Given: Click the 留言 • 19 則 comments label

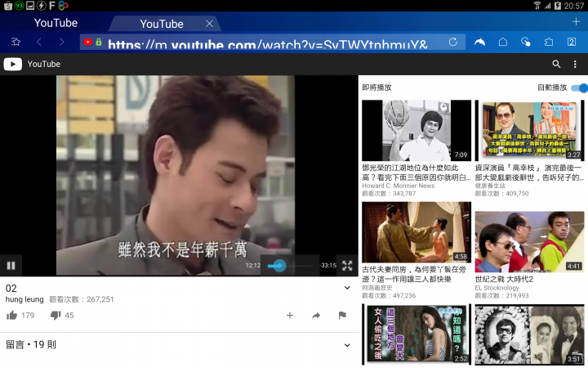Looking at the screenshot, I should tap(31, 344).
